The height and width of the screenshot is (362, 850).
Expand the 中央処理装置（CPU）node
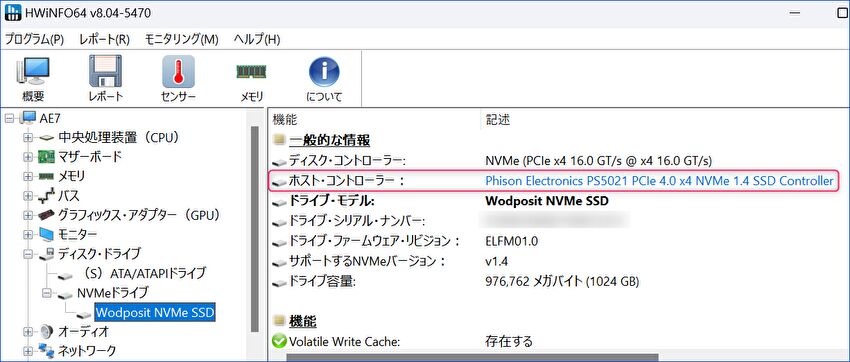pos(28,138)
